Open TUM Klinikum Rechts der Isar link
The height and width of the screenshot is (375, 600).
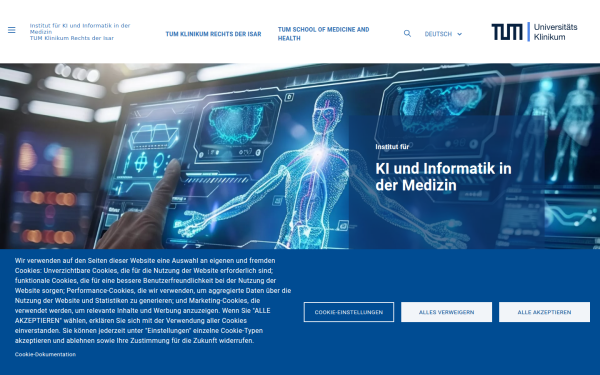coord(213,34)
